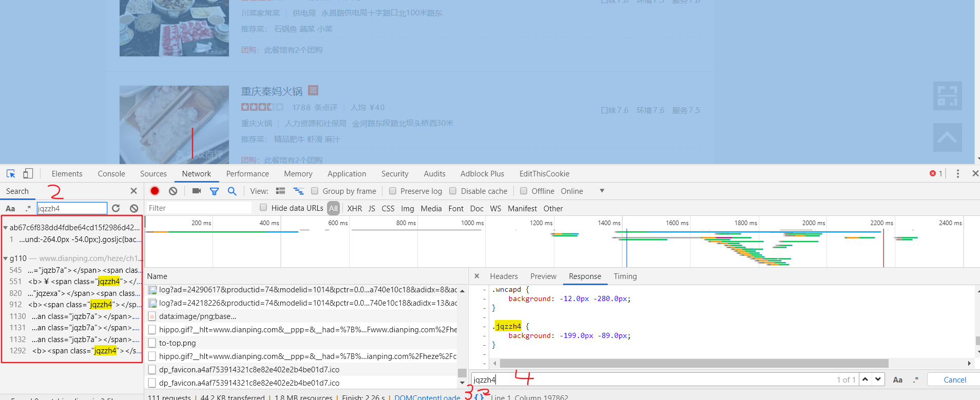This screenshot has height=400, width=980.
Task: Click the page QR code icon
Action: pos(947,96)
